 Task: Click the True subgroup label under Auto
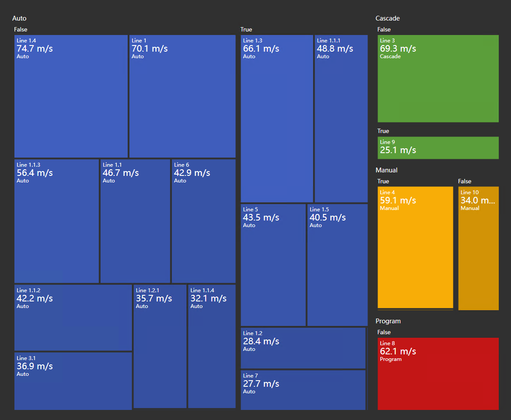point(246,29)
